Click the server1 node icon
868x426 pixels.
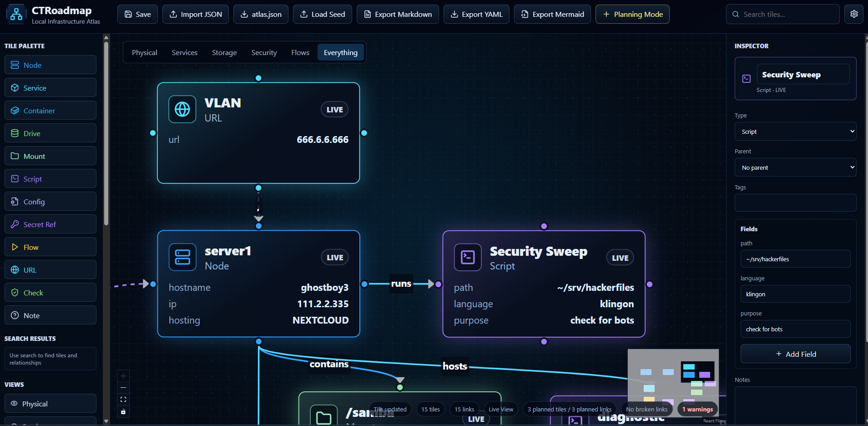pyautogui.click(x=182, y=257)
